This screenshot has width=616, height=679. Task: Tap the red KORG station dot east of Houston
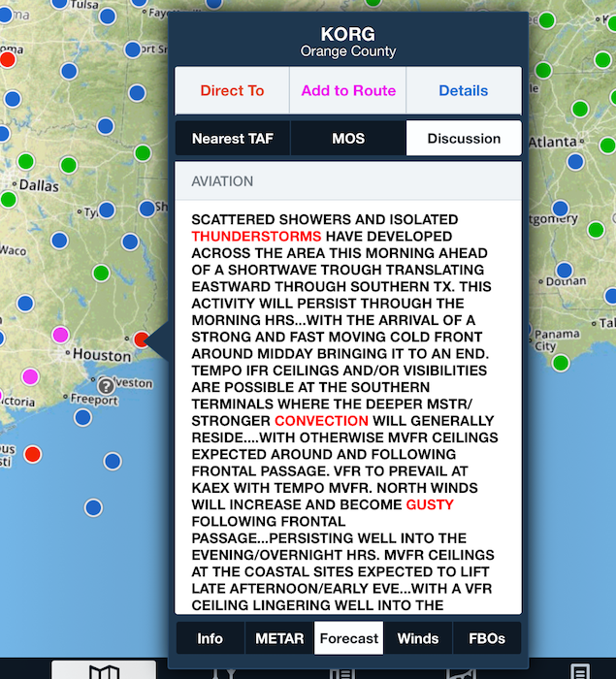click(x=142, y=339)
